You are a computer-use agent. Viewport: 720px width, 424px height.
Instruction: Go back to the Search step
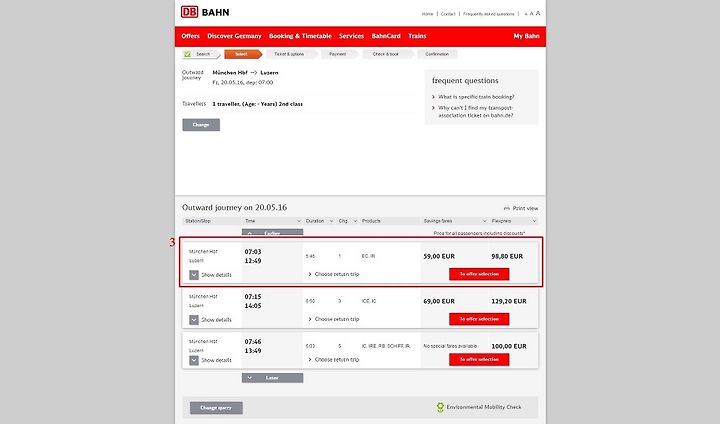pyautogui.click(x=201, y=54)
